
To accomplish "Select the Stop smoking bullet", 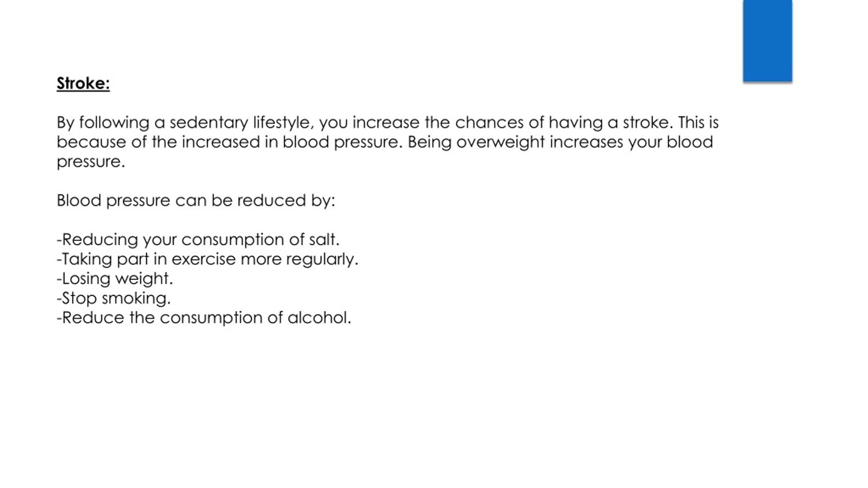I will (114, 299).
